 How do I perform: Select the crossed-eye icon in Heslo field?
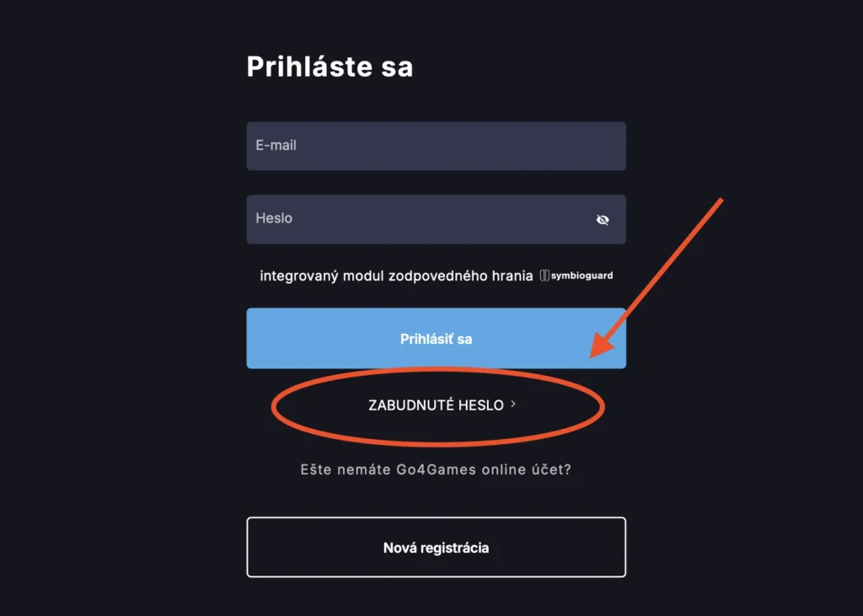click(602, 219)
